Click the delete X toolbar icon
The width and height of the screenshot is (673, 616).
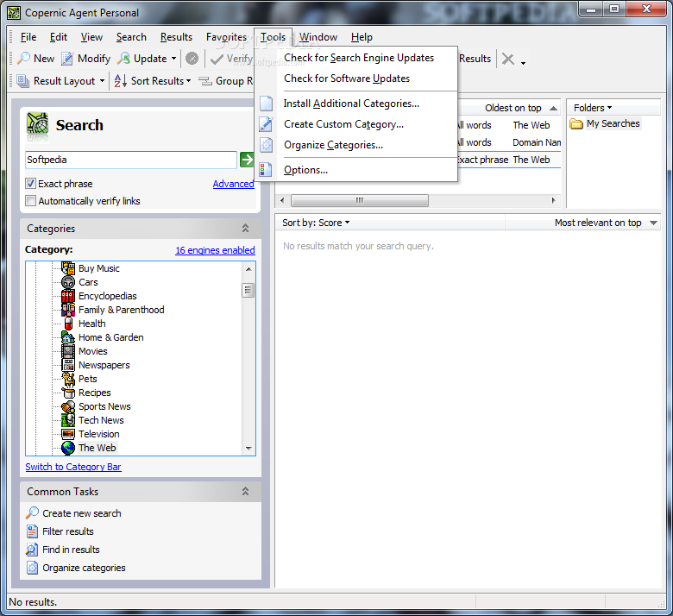click(x=507, y=59)
